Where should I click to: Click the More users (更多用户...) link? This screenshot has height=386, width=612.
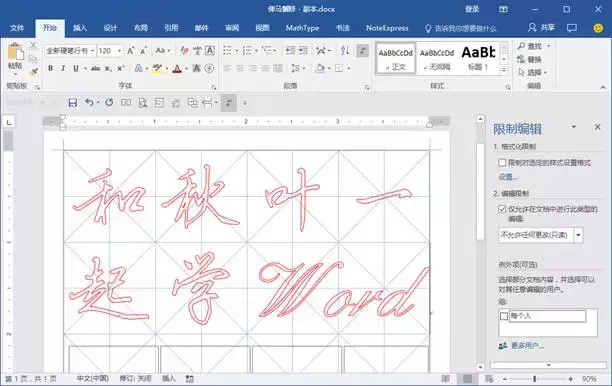click(527, 346)
